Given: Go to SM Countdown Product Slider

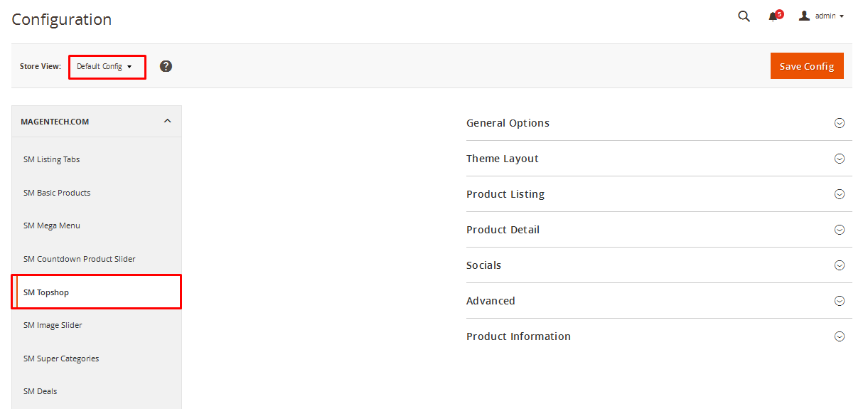Looking at the screenshot, I should 97,259.
